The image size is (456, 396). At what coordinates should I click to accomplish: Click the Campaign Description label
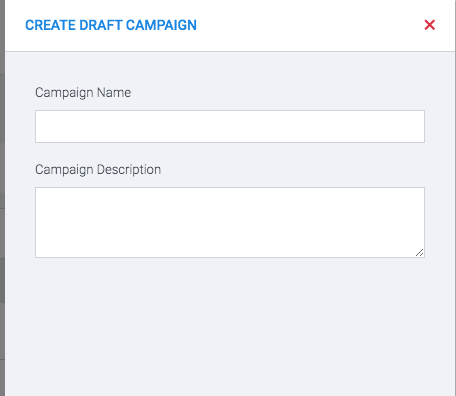click(x=98, y=170)
